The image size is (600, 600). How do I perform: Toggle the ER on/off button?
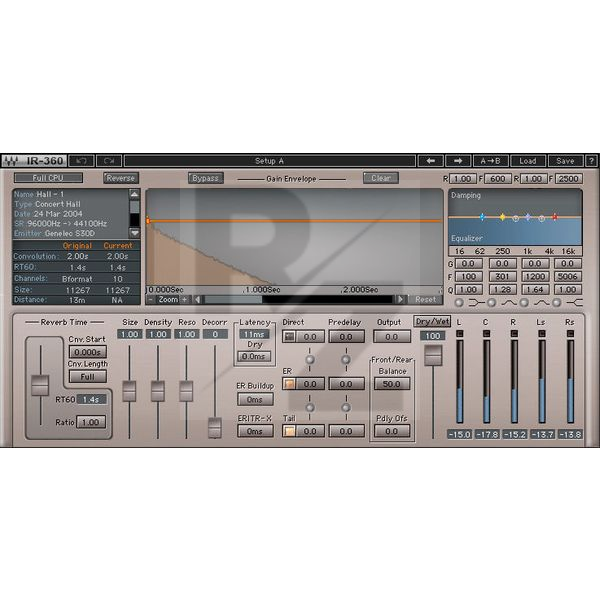(290, 384)
